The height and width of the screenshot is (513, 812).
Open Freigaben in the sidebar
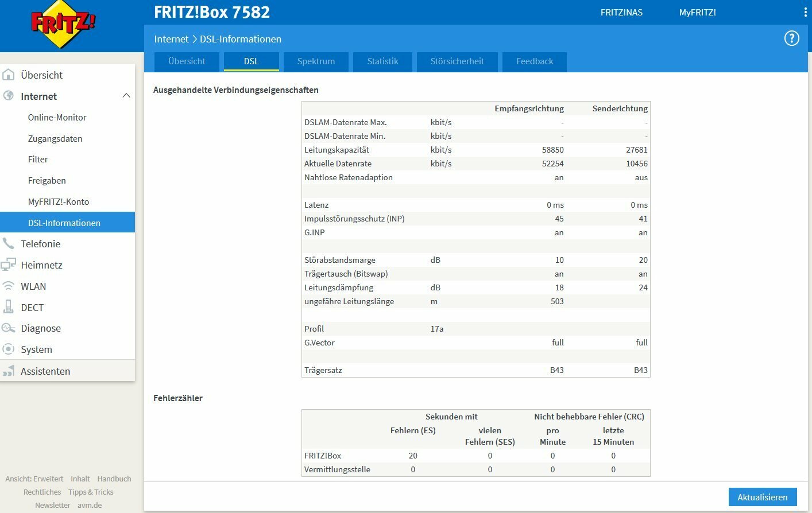(x=47, y=180)
